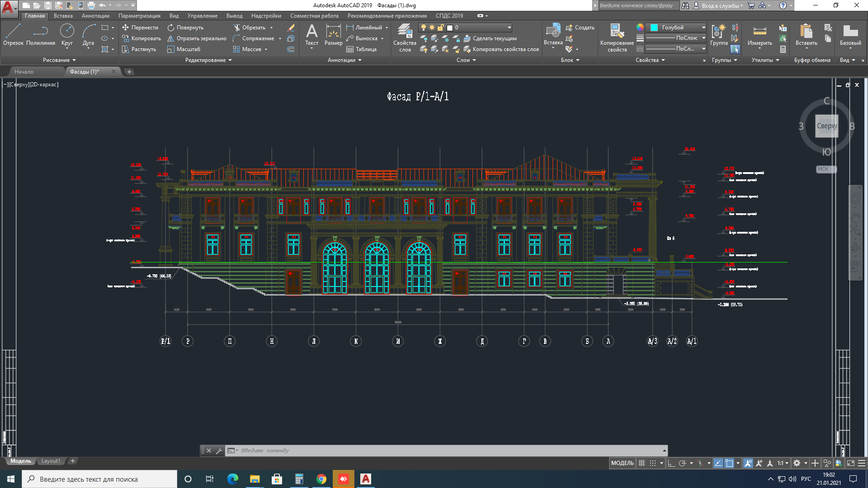Toggle grid display in status bar
Viewport: 868px width, 488px height.
tap(642, 463)
